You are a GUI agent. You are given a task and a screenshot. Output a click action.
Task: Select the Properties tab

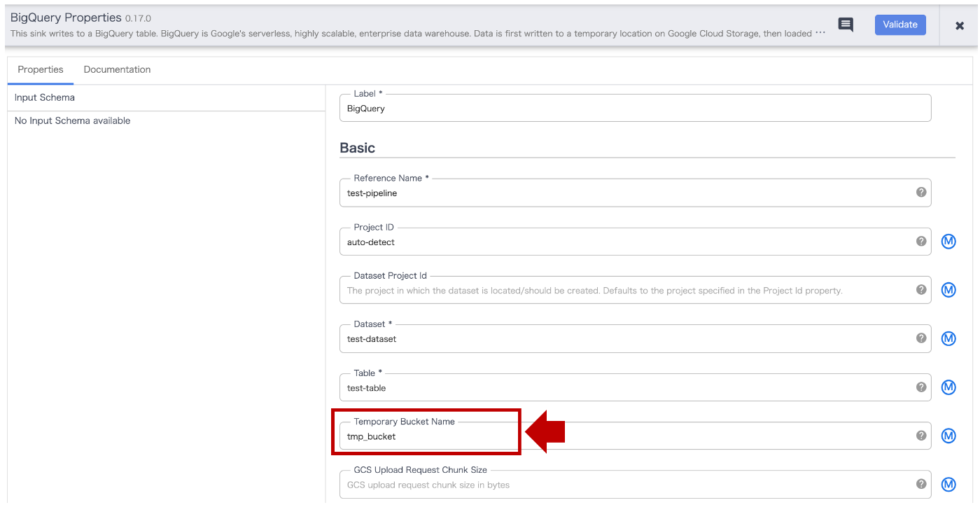[41, 69]
